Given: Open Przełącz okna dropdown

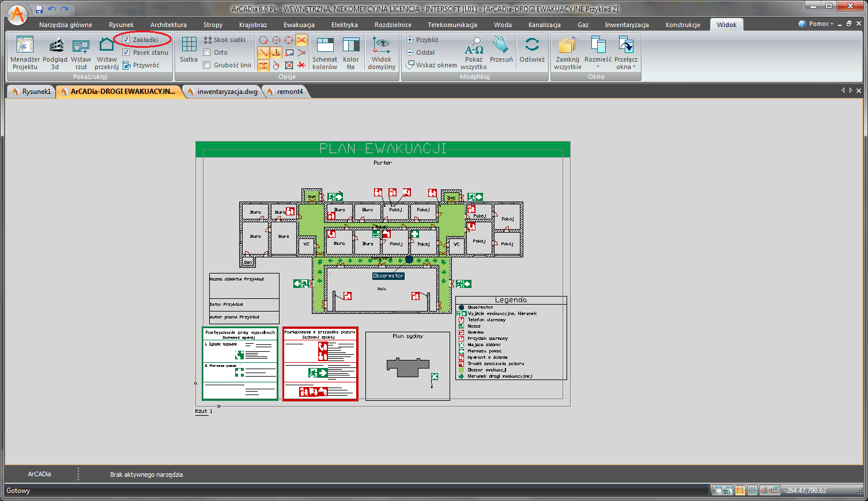Looking at the screenshot, I should [626, 52].
